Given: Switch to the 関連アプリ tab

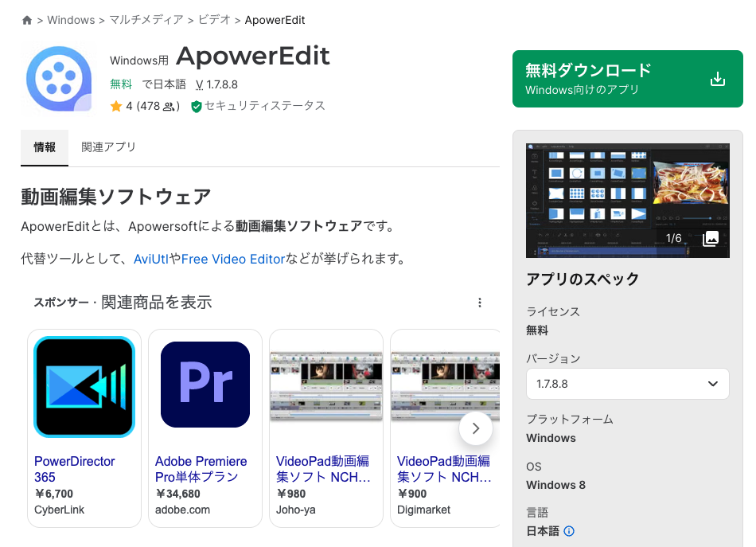Looking at the screenshot, I should coord(108,147).
